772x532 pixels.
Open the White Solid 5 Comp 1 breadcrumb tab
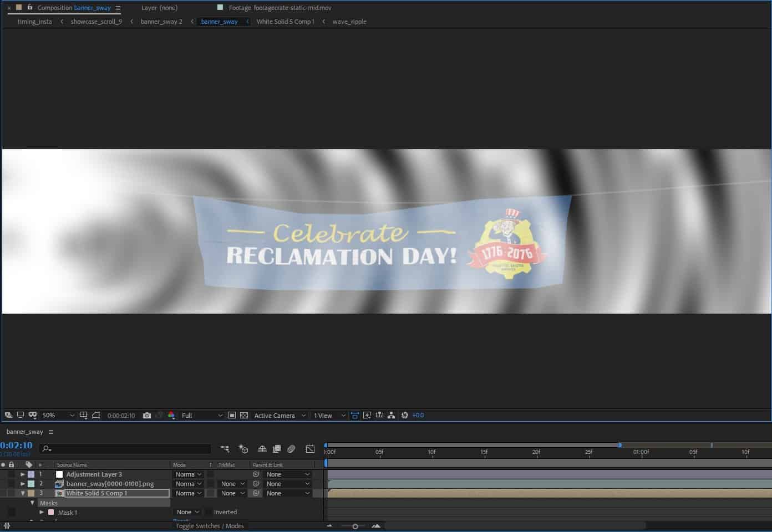coord(285,22)
